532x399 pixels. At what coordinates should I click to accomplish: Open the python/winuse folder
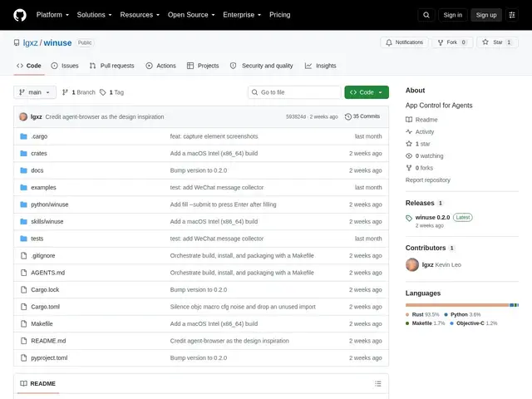coord(50,204)
